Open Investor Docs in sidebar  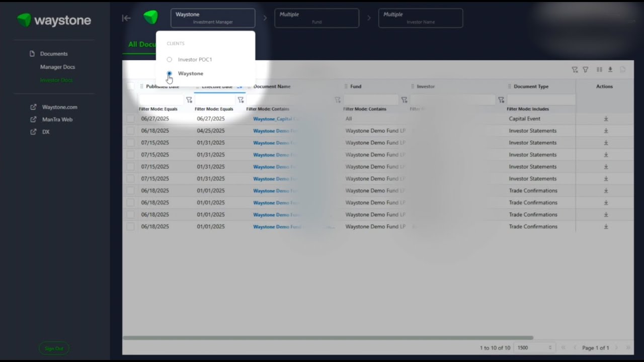pyautogui.click(x=56, y=80)
